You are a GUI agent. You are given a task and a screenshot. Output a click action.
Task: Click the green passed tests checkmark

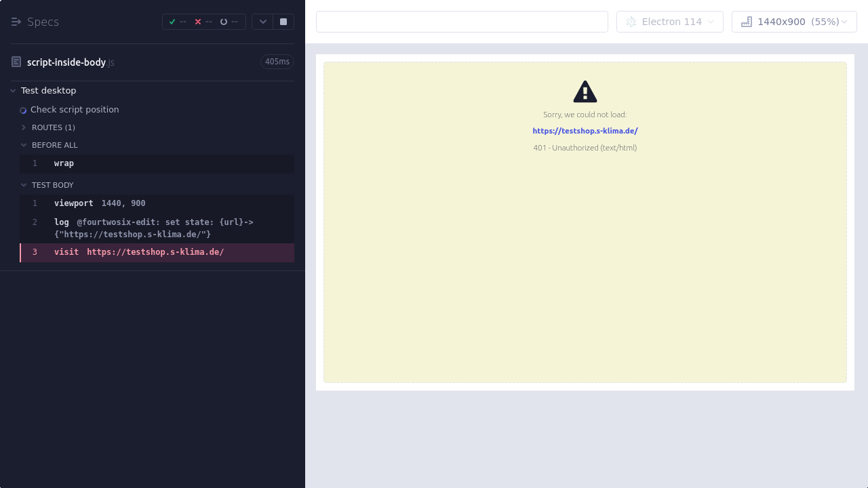(172, 22)
